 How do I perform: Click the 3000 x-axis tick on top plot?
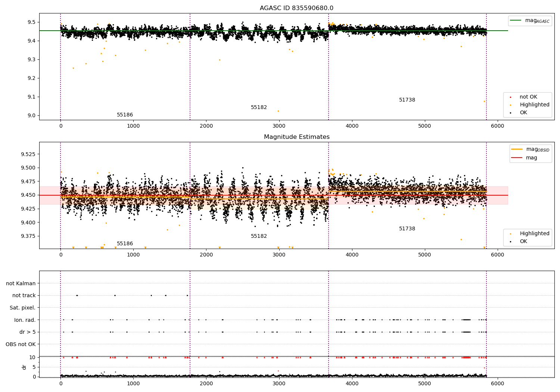click(279, 126)
